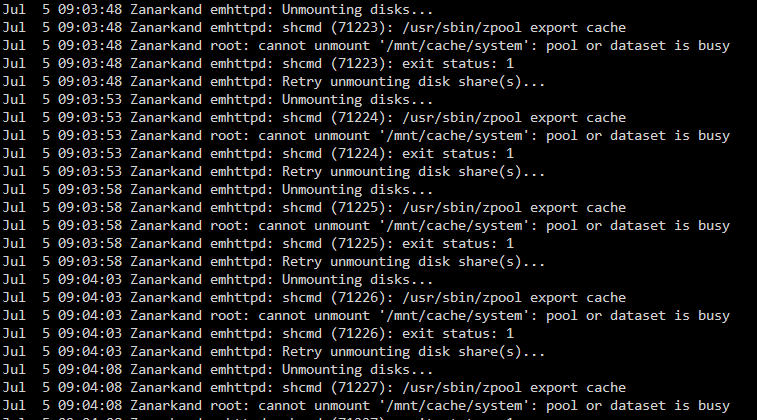The height and width of the screenshot is (420, 757).
Task: Click the 09:03:53 "Unmounting disks..." log line
Action: point(218,99)
